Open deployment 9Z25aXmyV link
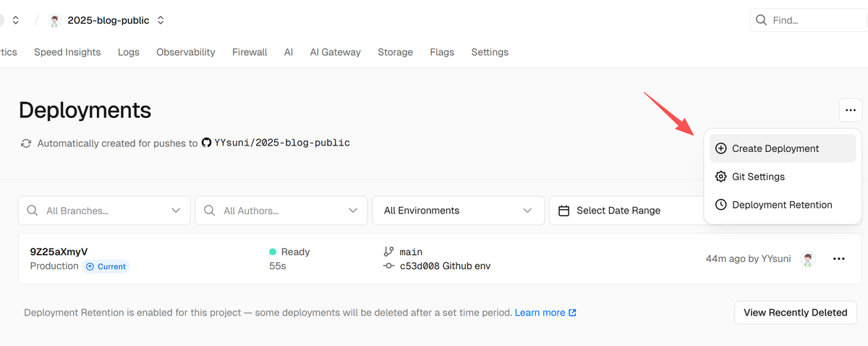 click(59, 252)
